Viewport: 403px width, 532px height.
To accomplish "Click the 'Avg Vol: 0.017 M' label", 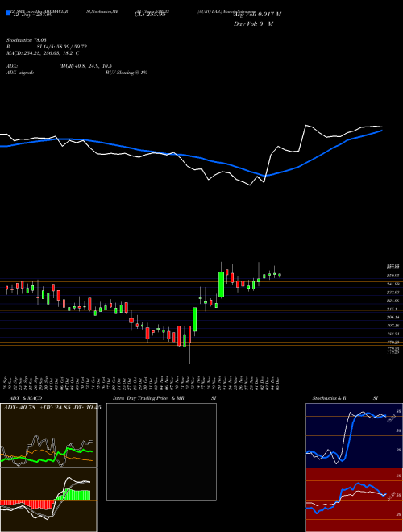I will tap(257, 14).
